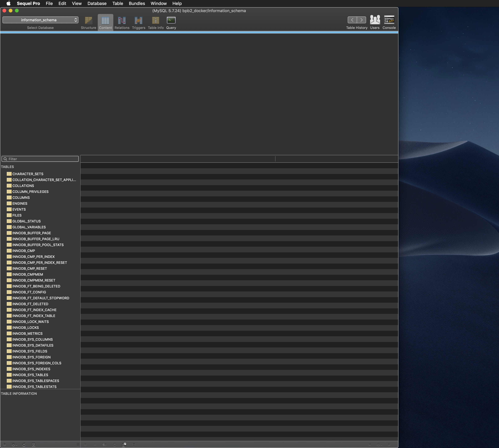Click the INNODB_LOCK_WAITS table icon
This screenshot has height=448, width=499.
coord(9,322)
